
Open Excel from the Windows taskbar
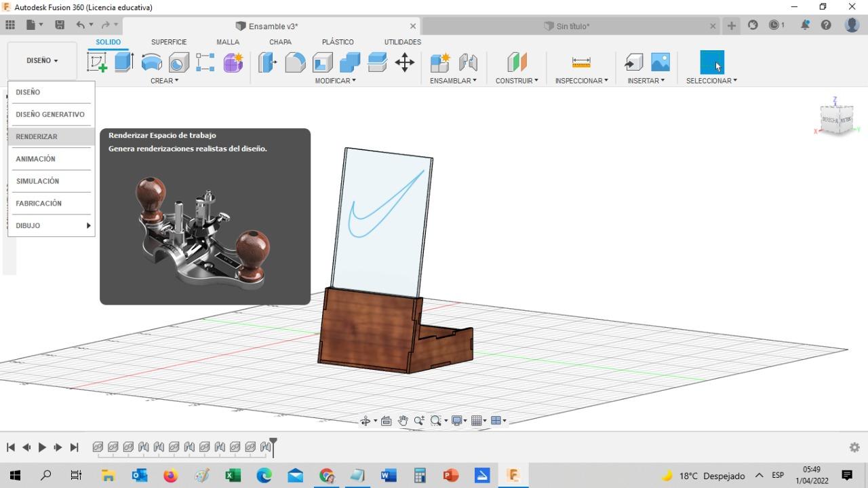(233, 475)
